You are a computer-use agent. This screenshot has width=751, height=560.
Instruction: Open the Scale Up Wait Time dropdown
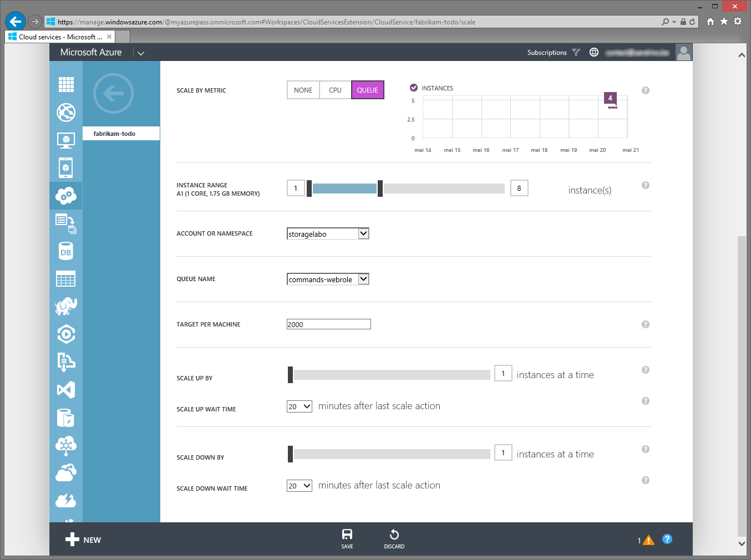[x=300, y=406]
